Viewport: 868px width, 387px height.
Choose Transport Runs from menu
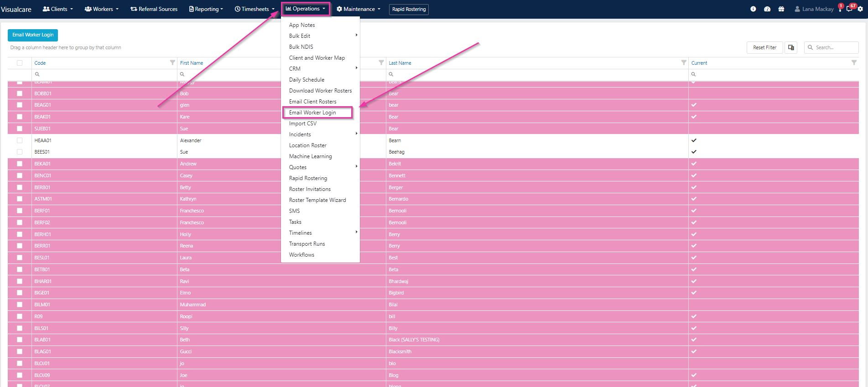[x=320, y=244]
